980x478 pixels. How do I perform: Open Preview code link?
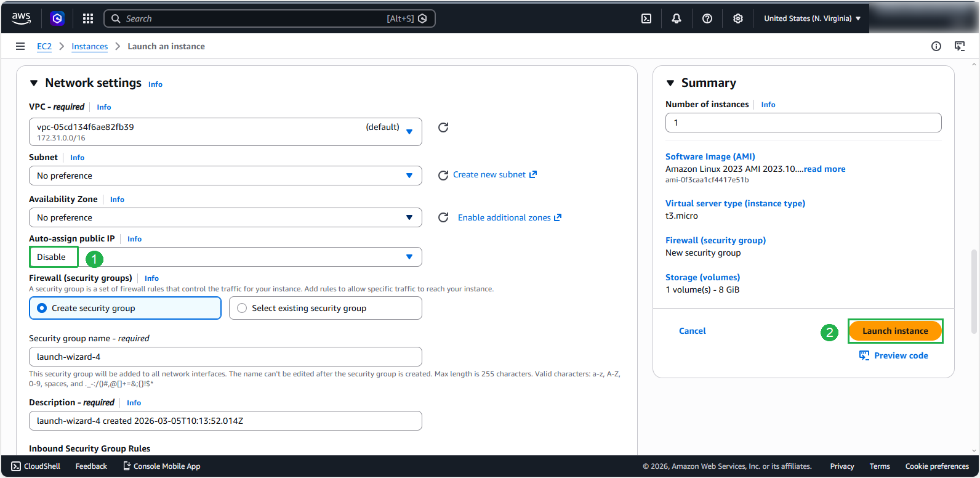click(x=901, y=355)
